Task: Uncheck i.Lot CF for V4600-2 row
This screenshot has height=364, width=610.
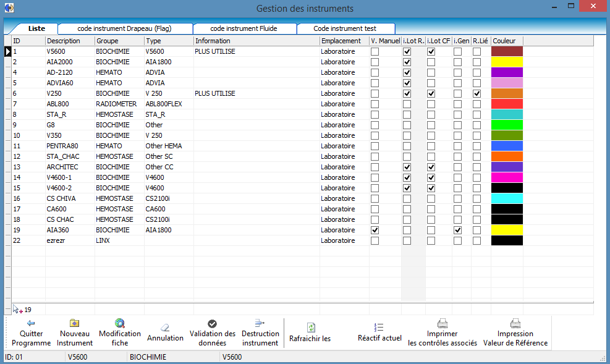Action: click(431, 188)
